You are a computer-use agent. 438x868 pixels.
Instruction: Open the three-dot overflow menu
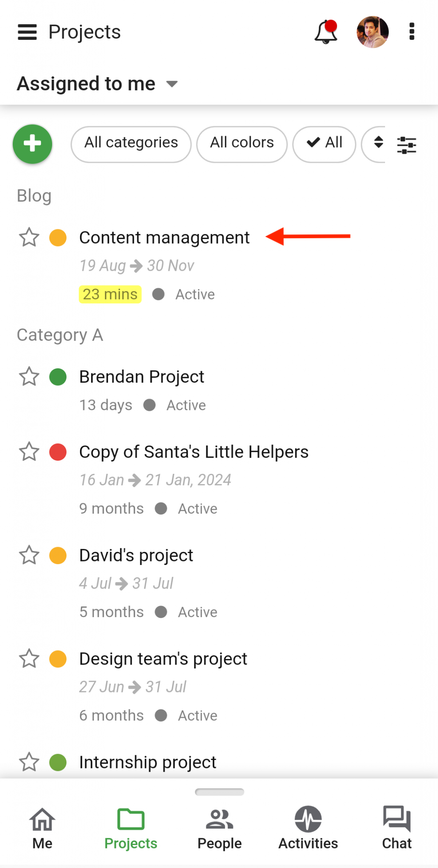[x=411, y=32]
